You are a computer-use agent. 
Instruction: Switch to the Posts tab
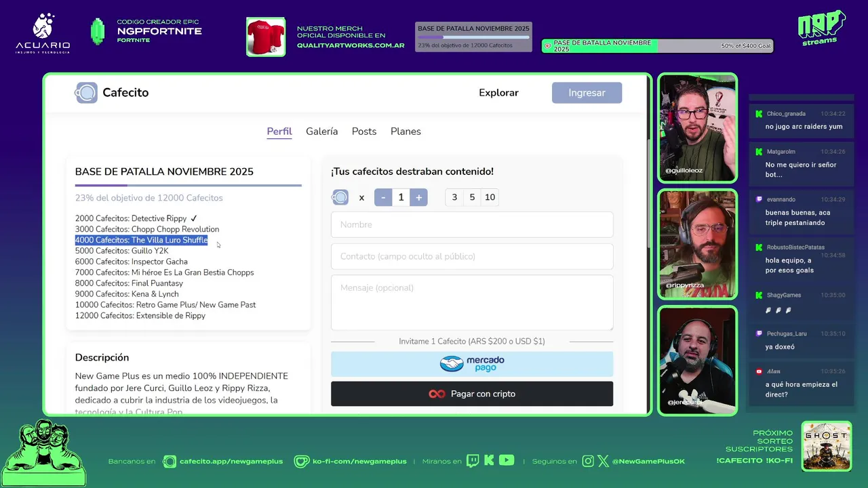pyautogui.click(x=364, y=131)
